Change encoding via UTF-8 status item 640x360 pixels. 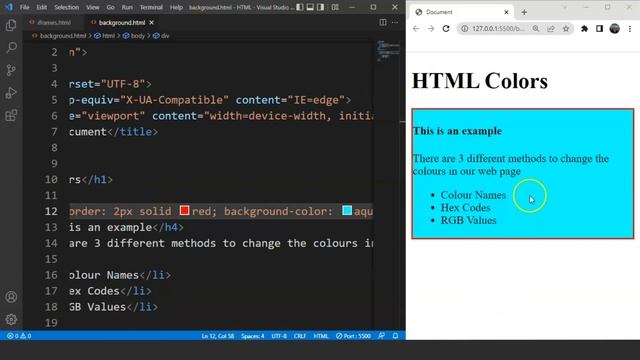tap(279, 336)
